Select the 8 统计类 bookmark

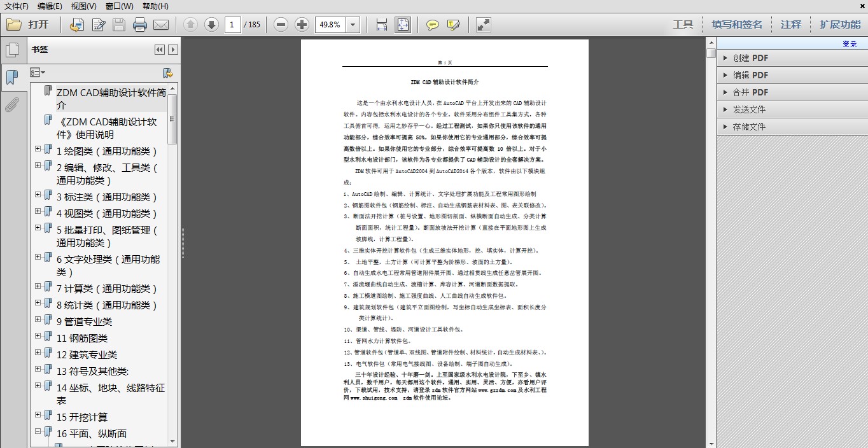106,305
